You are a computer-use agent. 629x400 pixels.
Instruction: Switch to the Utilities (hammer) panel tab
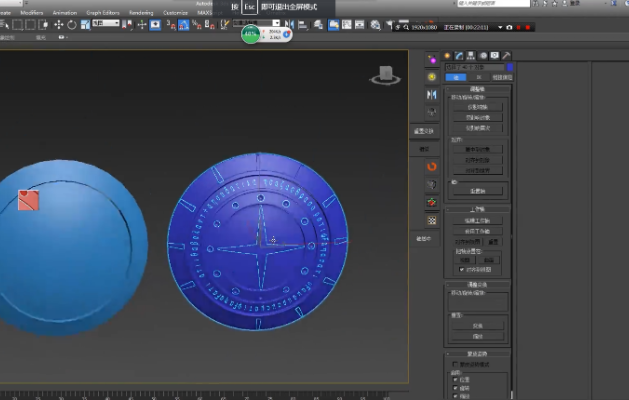[507, 56]
